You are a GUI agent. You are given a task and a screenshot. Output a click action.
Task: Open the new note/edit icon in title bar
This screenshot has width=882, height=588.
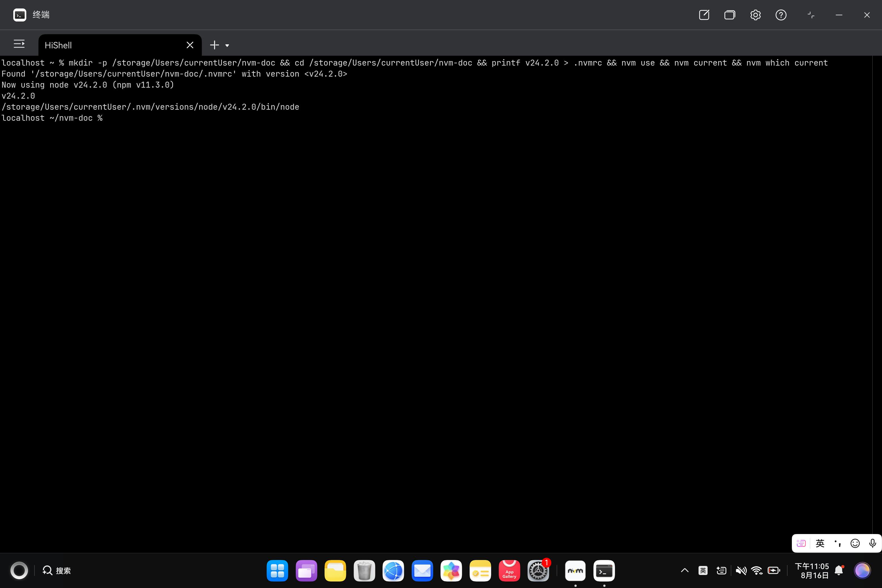(x=704, y=15)
